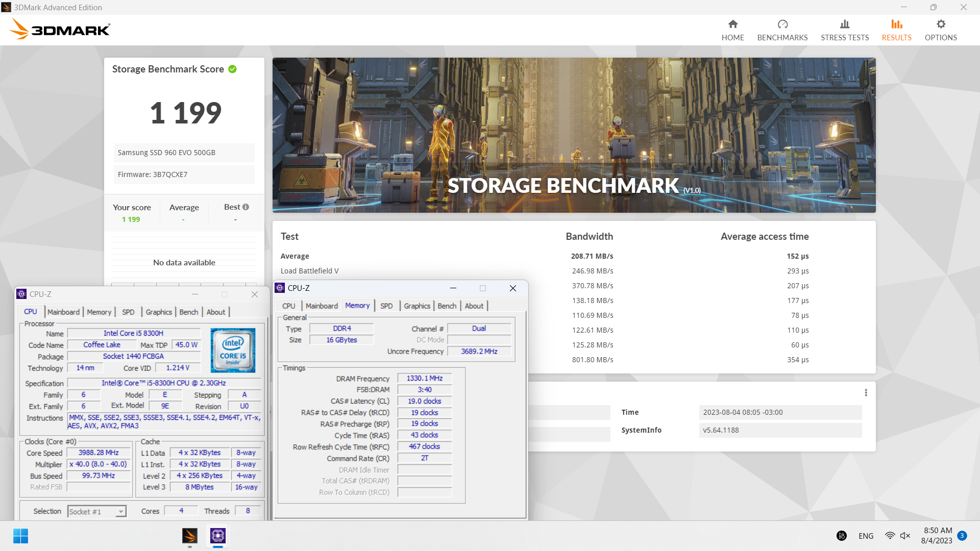Click the Average access time value 152 µs
The height and width of the screenshot is (551, 980).
coord(798,256)
